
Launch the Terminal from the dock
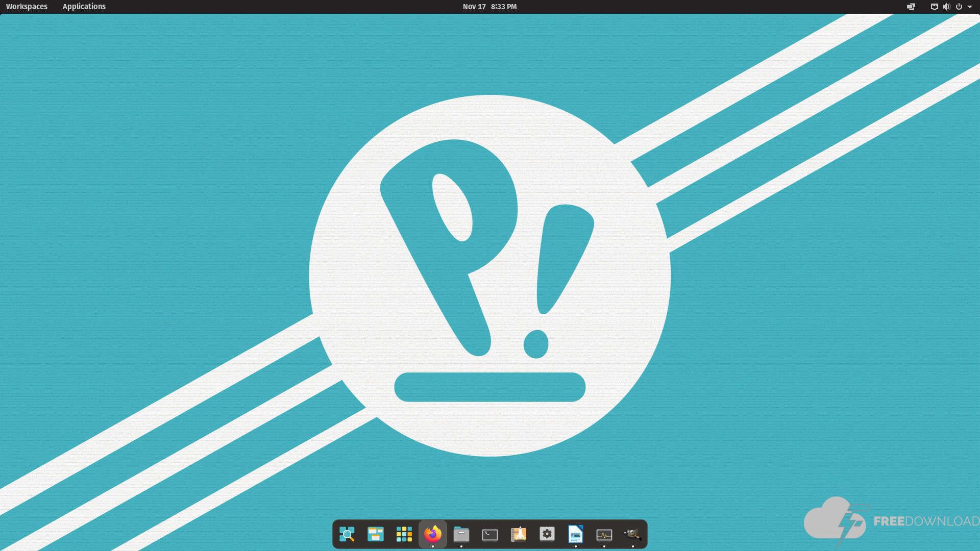pyautogui.click(x=490, y=534)
